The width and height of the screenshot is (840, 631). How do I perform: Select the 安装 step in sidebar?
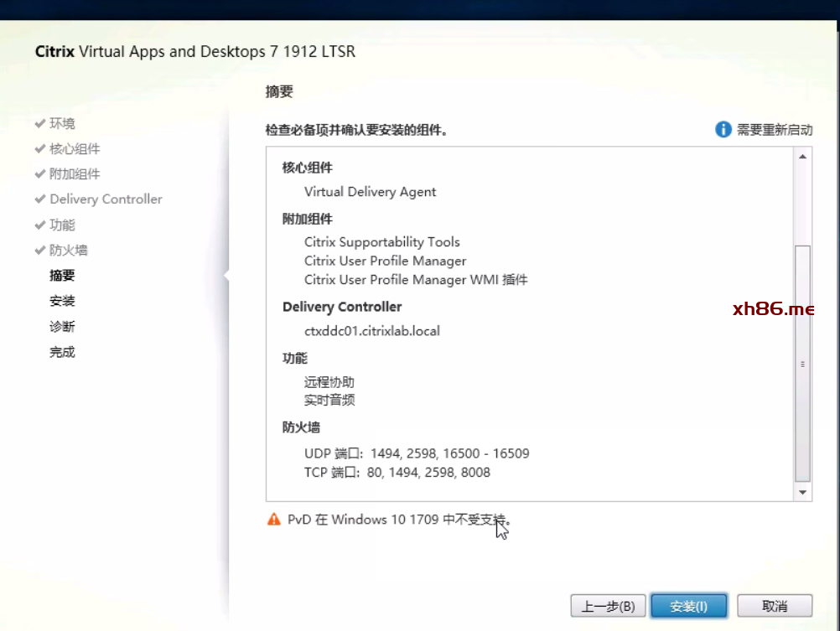pos(62,301)
